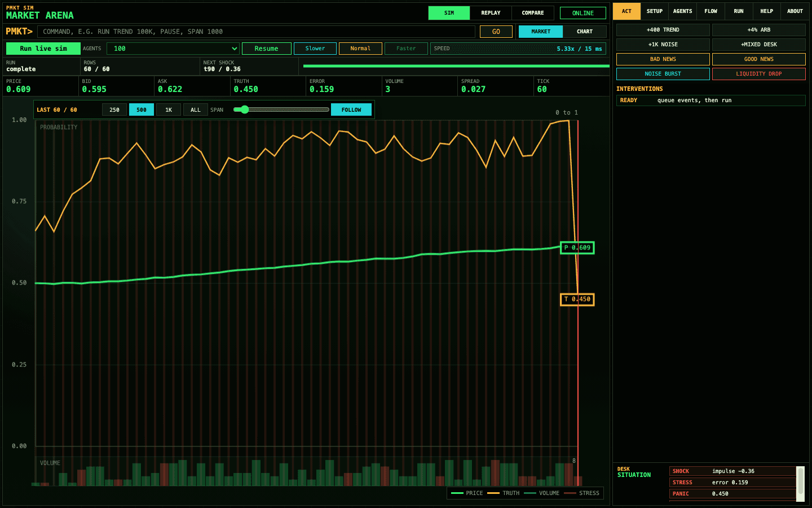The image size is (812, 508).
Task: Open the REPLAY tab
Action: pyautogui.click(x=491, y=13)
